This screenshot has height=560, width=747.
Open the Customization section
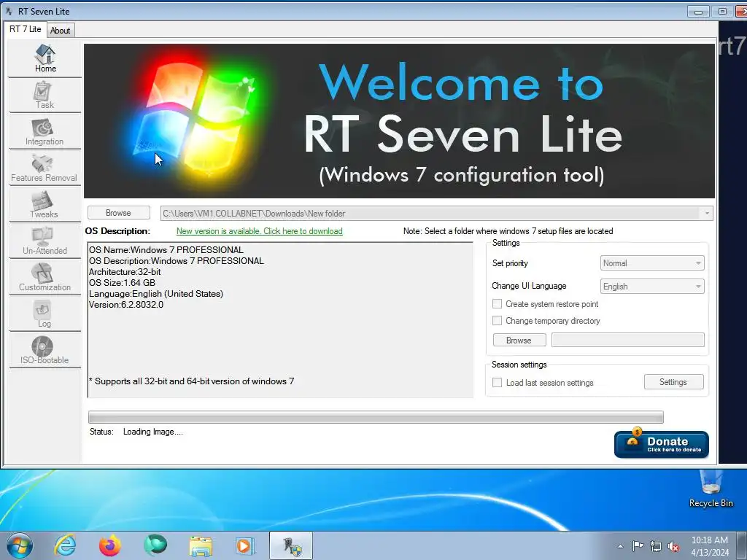[44, 278]
